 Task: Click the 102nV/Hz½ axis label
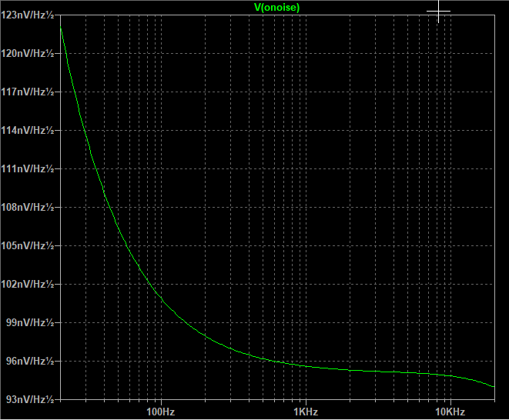click(28, 284)
